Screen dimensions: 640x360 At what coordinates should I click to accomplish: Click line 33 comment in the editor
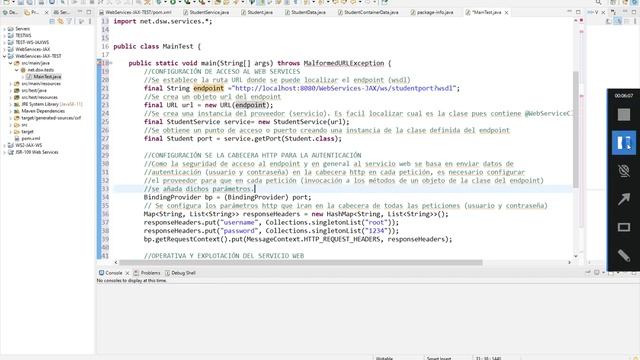198,189
